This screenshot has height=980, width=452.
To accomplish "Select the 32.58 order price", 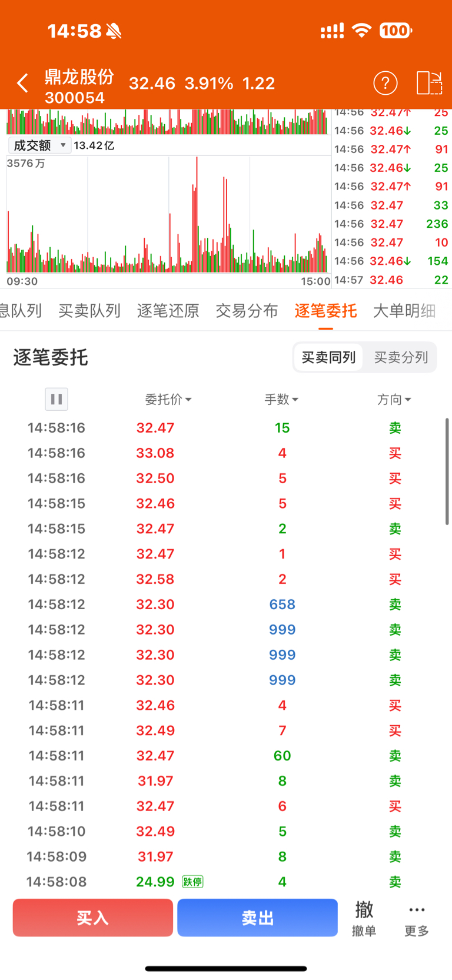I will [155, 579].
